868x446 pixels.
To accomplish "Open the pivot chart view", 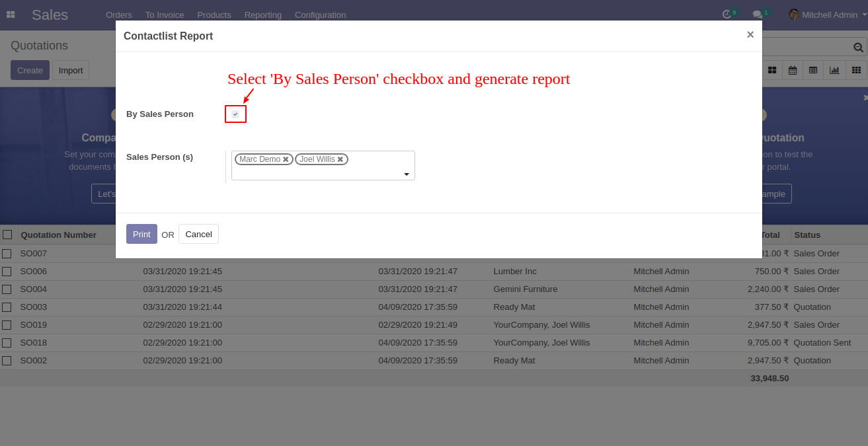I will tap(834, 69).
